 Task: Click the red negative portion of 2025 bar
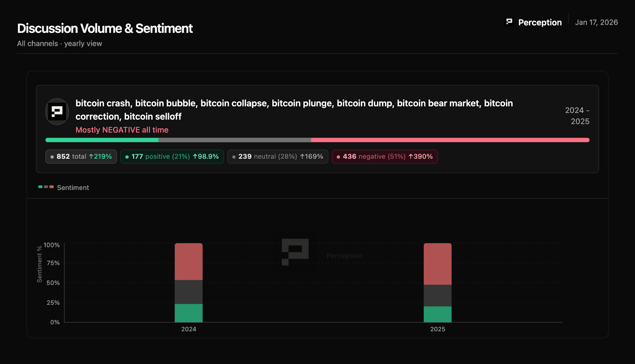pyautogui.click(x=437, y=264)
